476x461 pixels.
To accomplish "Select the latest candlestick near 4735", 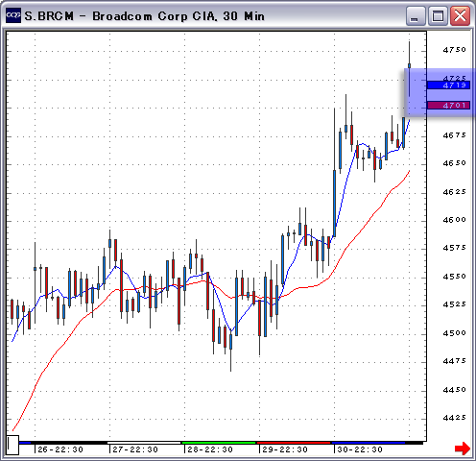I will click(x=409, y=65).
